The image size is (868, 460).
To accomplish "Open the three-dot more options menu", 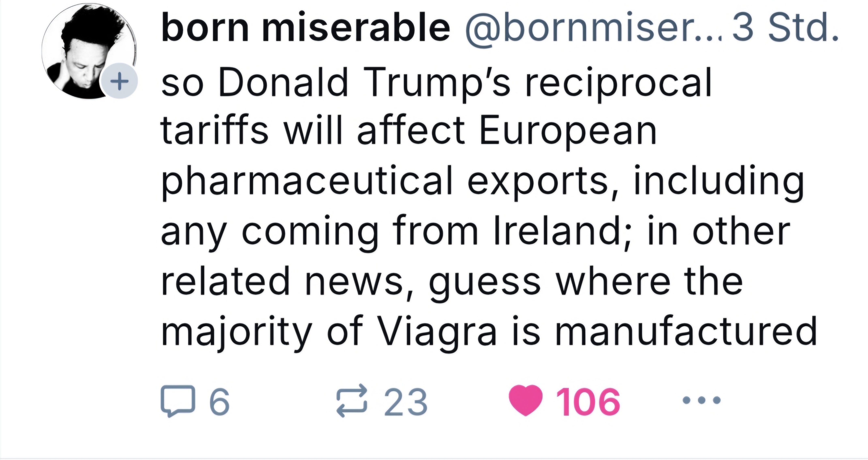I will click(x=701, y=400).
